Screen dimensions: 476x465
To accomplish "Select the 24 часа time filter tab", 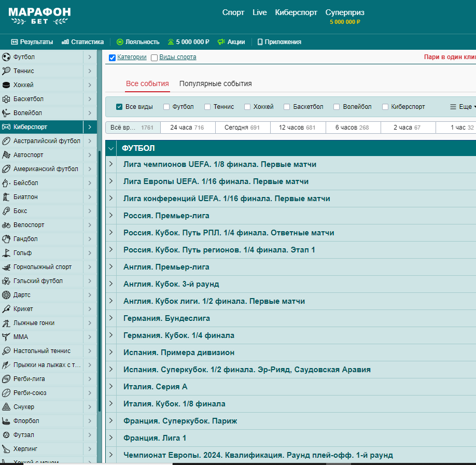I will point(188,128).
